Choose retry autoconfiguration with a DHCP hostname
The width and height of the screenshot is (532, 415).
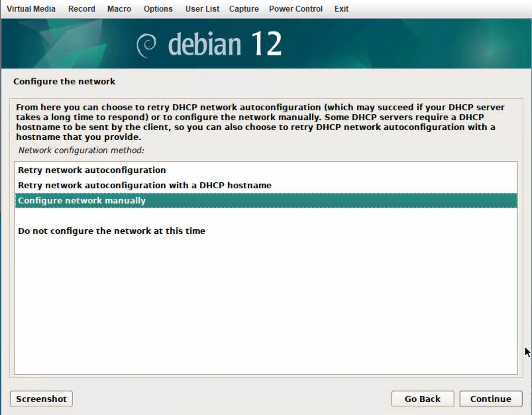[144, 185]
